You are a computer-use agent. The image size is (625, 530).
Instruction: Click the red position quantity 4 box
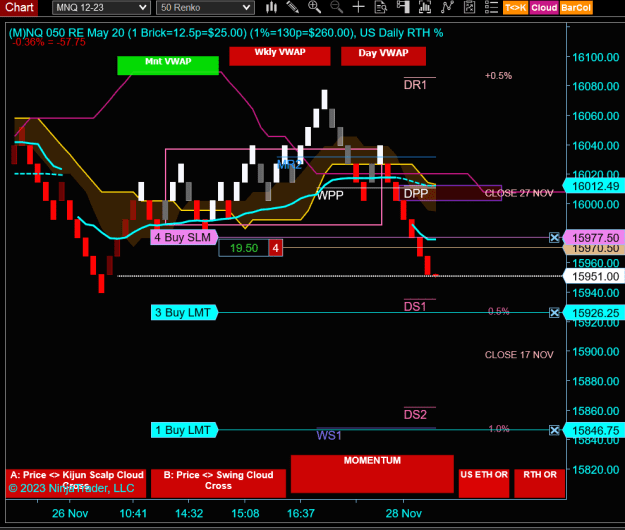click(275, 248)
